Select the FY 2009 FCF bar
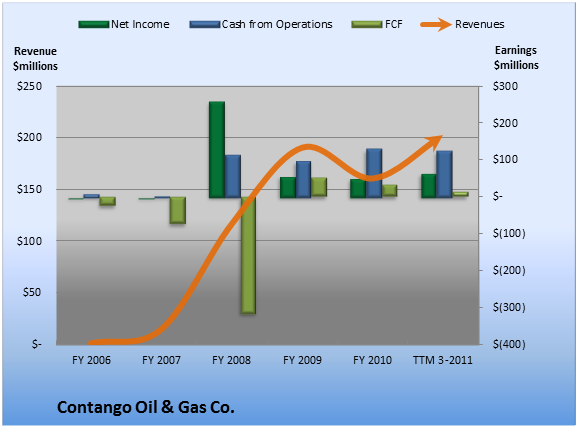The width and height of the screenshot is (577, 427). click(x=319, y=187)
